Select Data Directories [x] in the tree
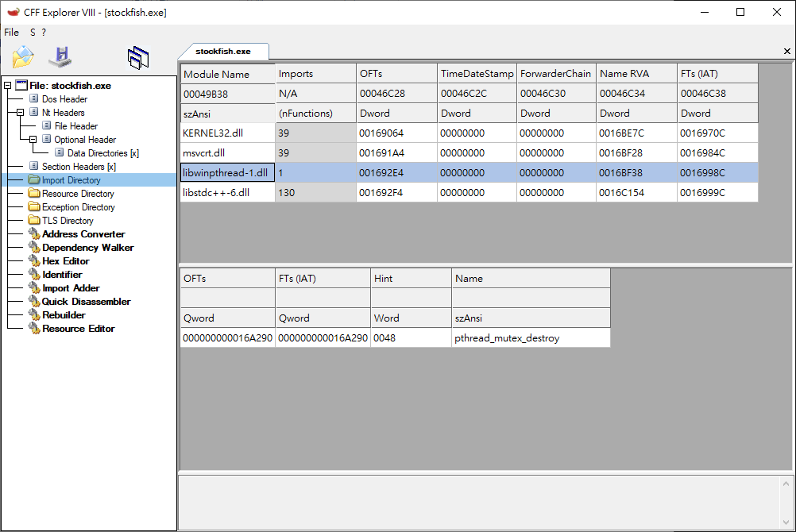The height and width of the screenshot is (532, 796). point(103,153)
